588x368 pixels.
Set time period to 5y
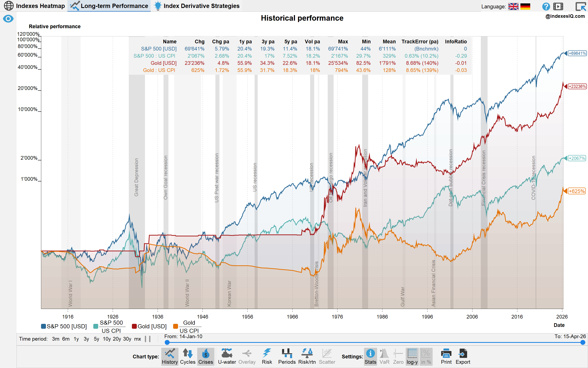click(x=96, y=339)
